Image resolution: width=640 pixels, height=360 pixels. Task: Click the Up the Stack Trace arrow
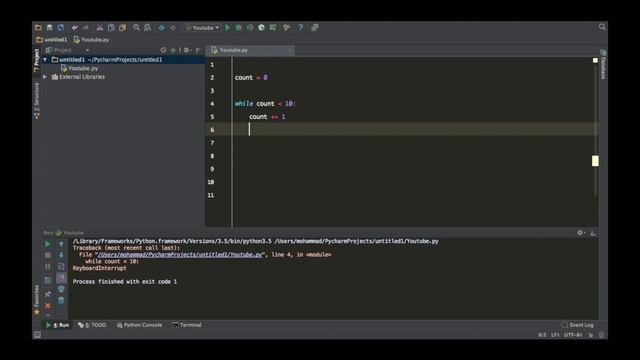(x=61, y=244)
